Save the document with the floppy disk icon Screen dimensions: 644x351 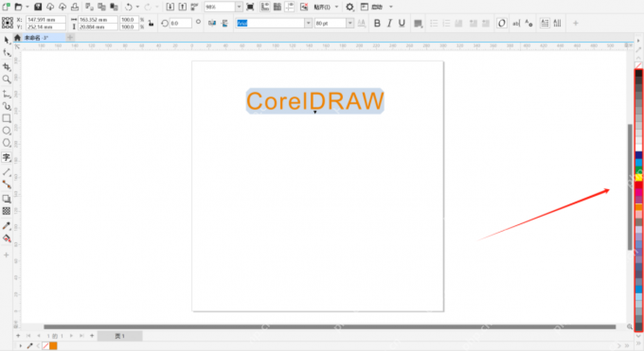[38, 7]
